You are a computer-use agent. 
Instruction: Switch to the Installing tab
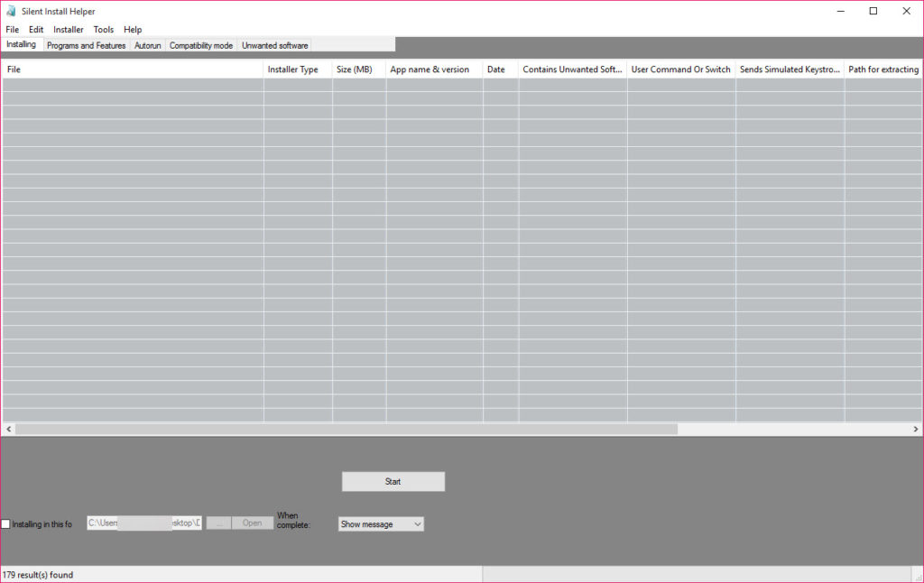pos(22,44)
